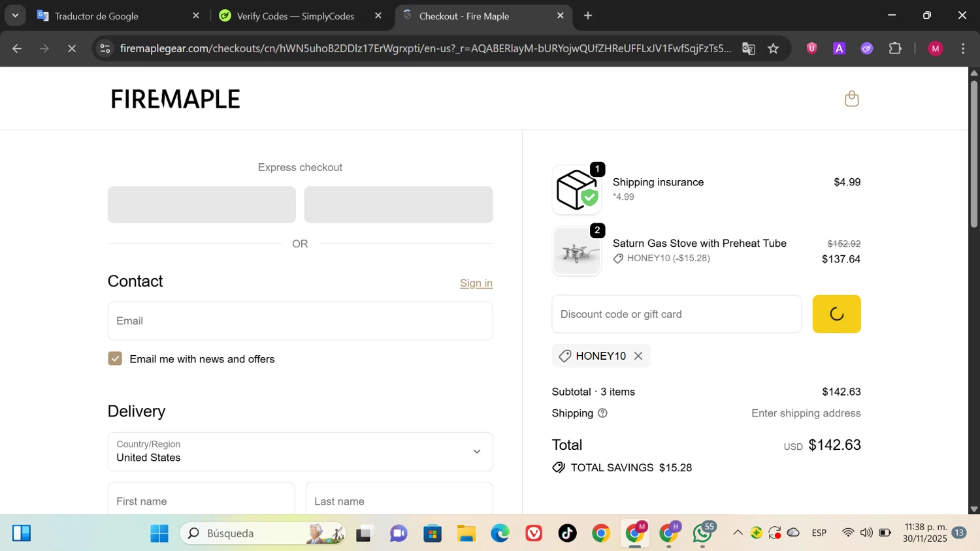Click the Shipping help question mark icon
The height and width of the screenshot is (551, 980).
tap(602, 413)
